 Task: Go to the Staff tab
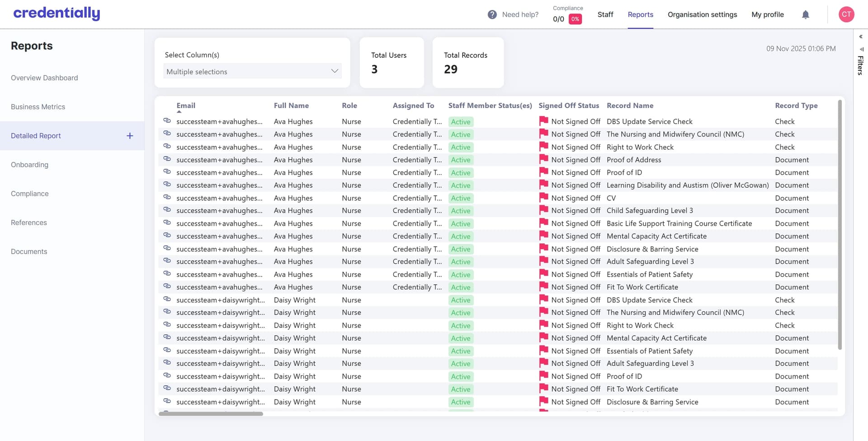pyautogui.click(x=605, y=14)
